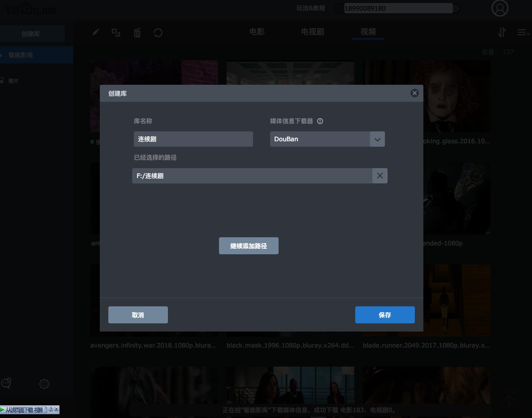Click the DouBan selection text
This screenshot has height=418, width=532.
click(x=286, y=139)
